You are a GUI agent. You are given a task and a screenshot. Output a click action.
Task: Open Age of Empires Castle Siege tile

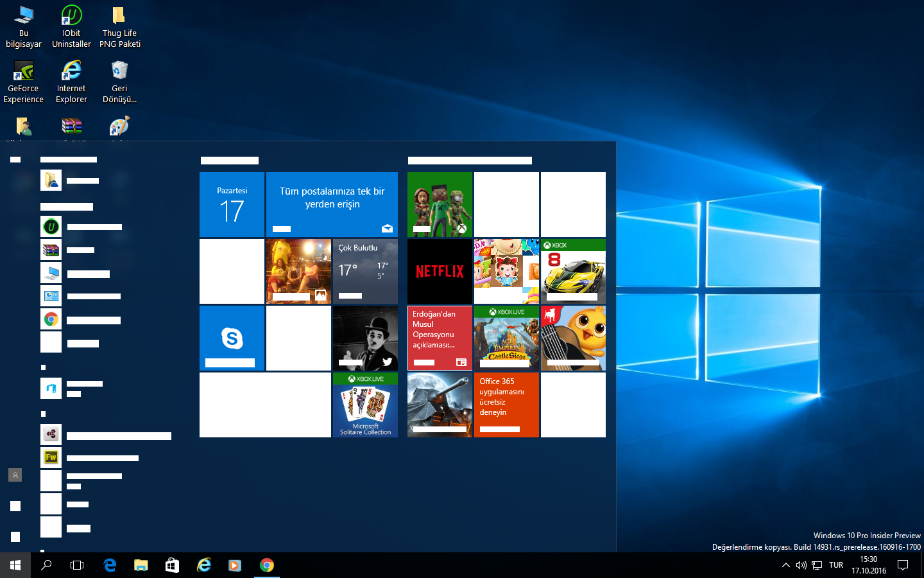[506, 338]
